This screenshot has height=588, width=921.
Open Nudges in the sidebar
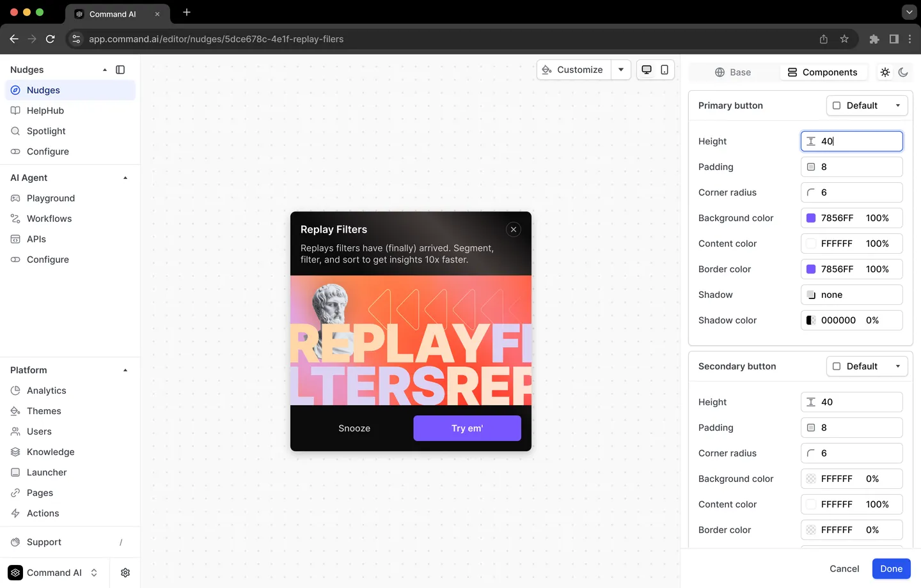[70, 90]
